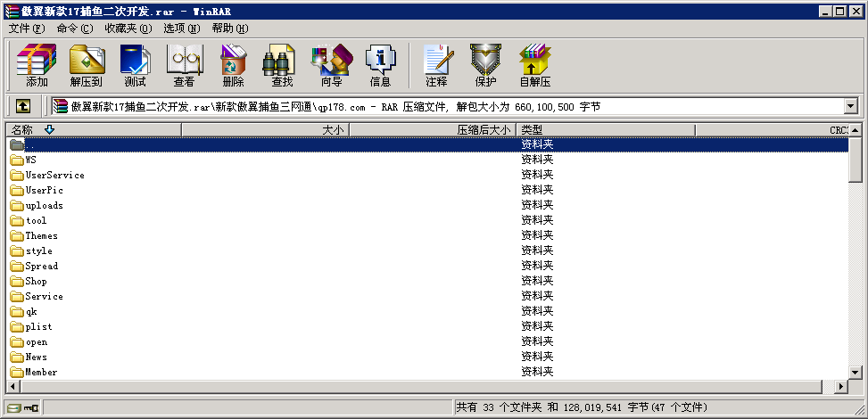The width and height of the screenshot is (868, 419).
Task: Launch the 向导 (Wizard) tool
Action: click(x=331, y=64)
